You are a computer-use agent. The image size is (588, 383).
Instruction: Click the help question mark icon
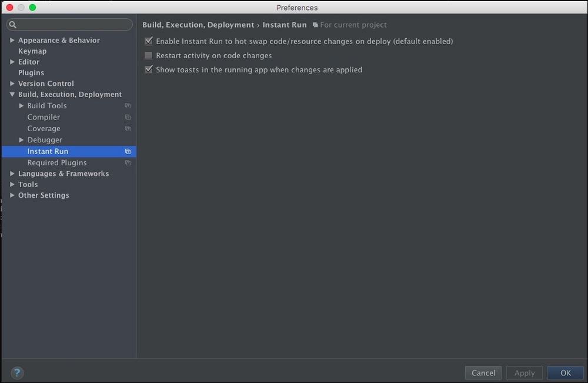pos(17,372)
